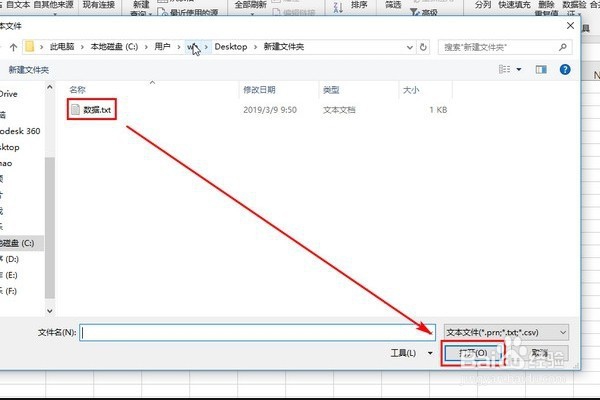Click 快速填充 in the Excel ribbon
This screenshot has width=600, height=400.
[x=514, y=5]
